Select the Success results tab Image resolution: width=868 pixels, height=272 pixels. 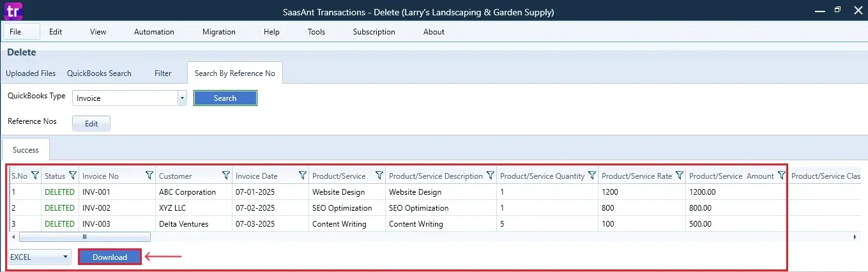point(26,150)
